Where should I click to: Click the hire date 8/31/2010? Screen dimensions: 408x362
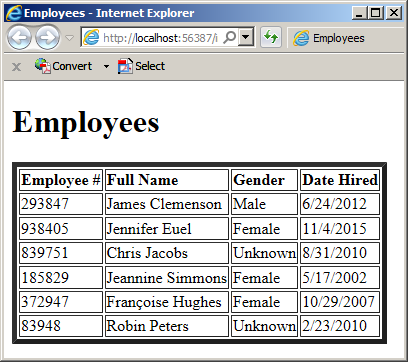340,253
